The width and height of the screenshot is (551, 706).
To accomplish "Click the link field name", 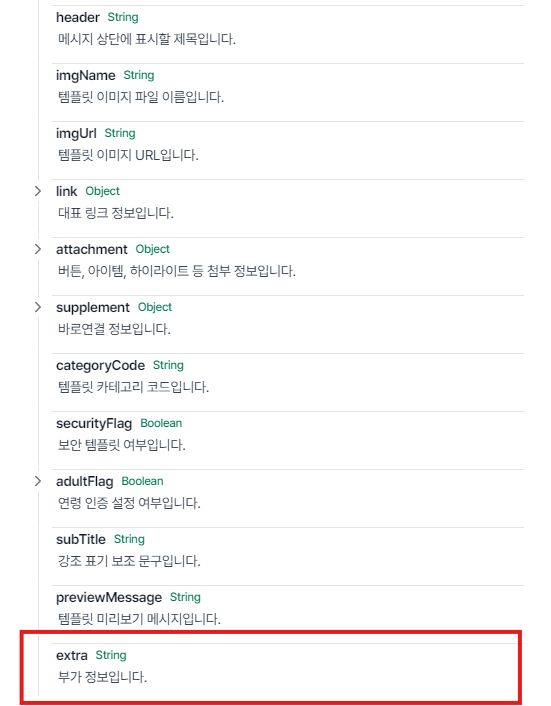I will click(x=67, y=191).
